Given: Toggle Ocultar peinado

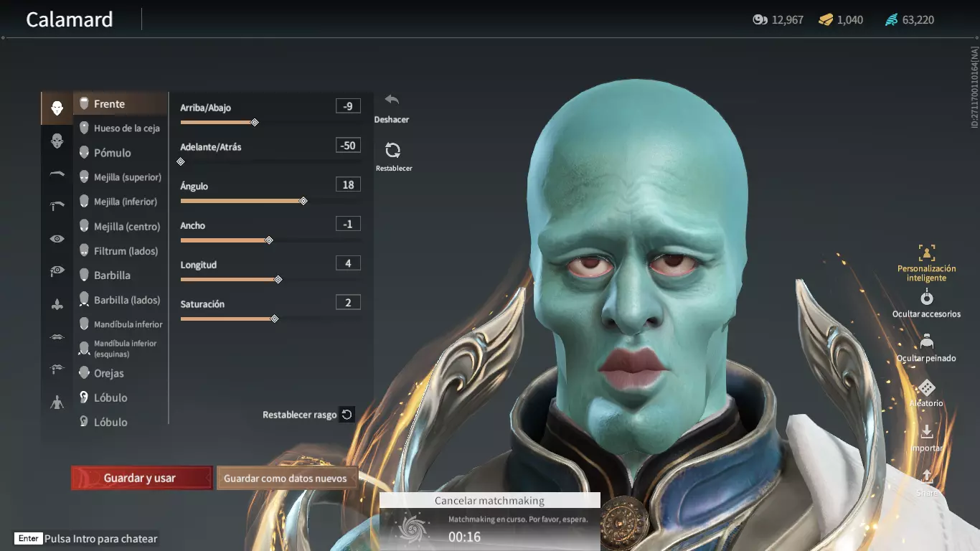Looking at the screenshot, I should click(x=926, y=348).
